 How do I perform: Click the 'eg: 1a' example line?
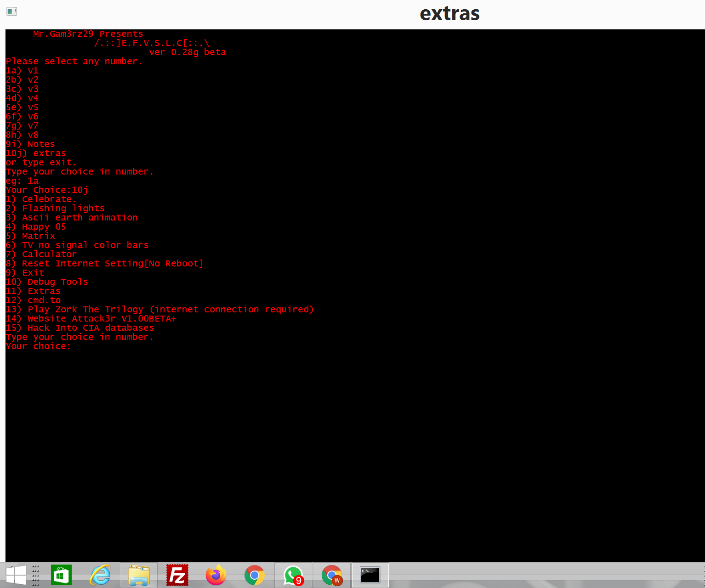point(22,181)
